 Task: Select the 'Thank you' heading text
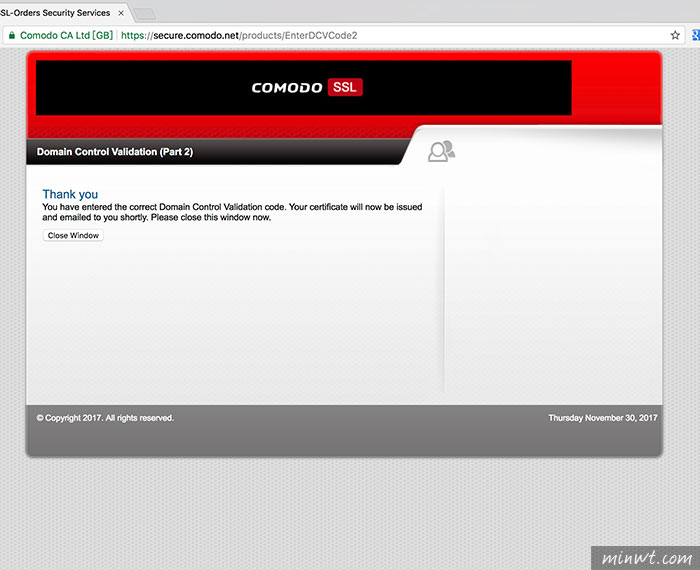[70, 194]
